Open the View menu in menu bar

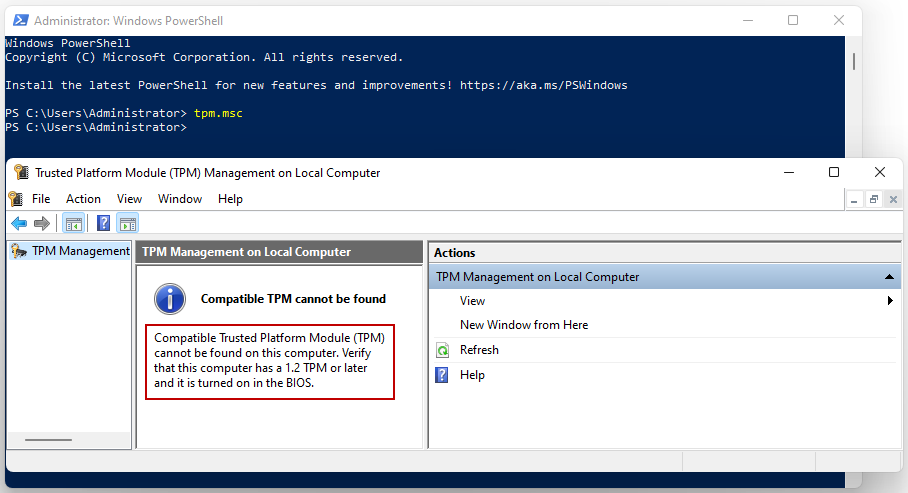129,199
